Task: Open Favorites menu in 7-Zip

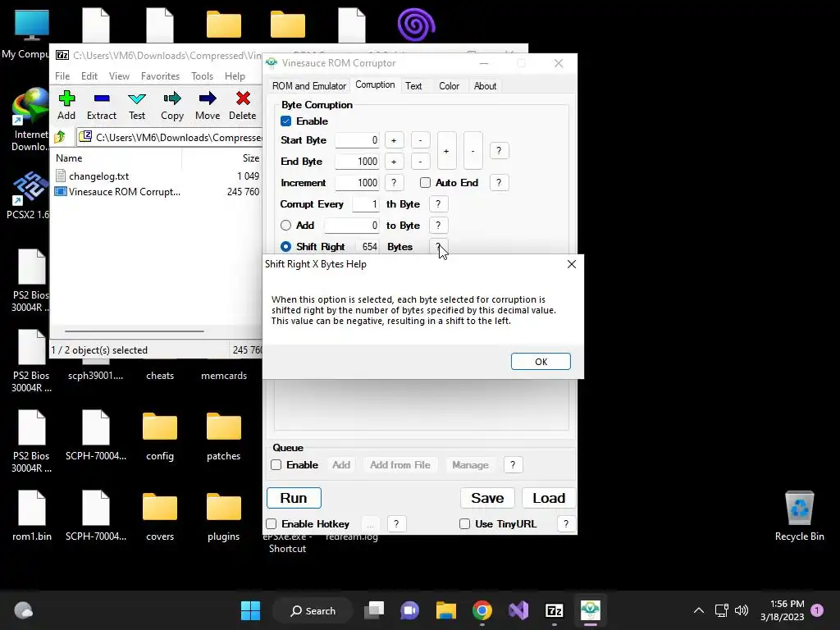Action: click(x=160, y=76)
